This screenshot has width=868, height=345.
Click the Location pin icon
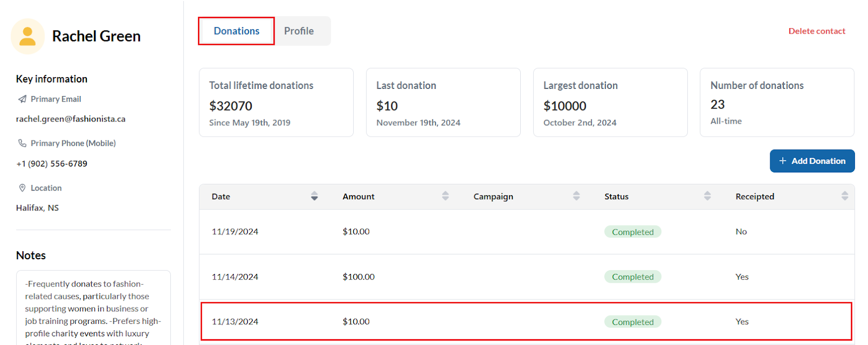click(22, 188)
